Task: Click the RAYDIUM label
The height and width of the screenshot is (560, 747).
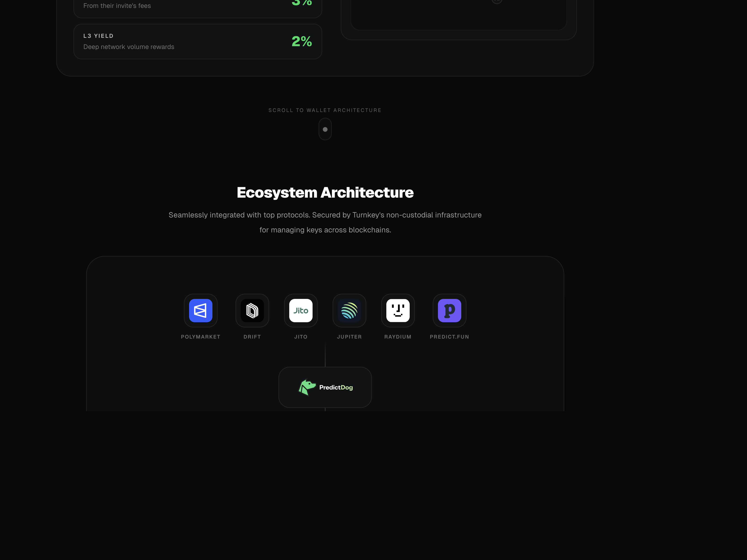Action: pyautogui.click(x=398, y=337)
